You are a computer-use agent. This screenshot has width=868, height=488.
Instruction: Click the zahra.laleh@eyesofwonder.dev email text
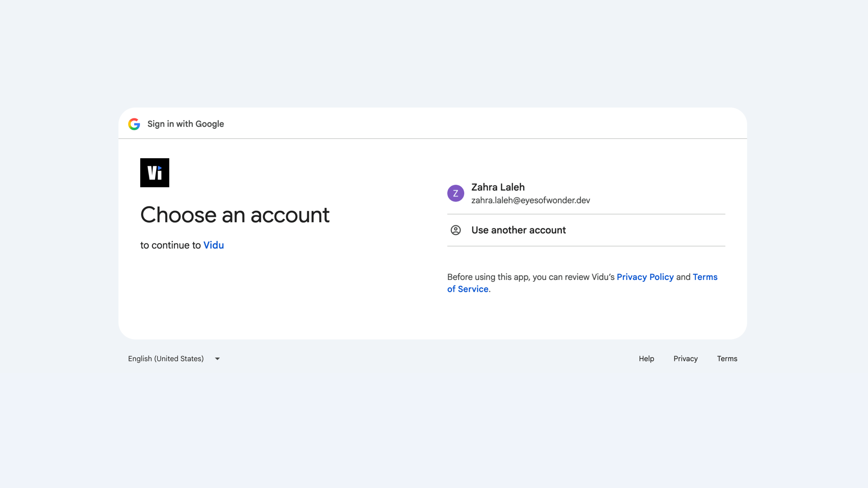pos(531,200)
